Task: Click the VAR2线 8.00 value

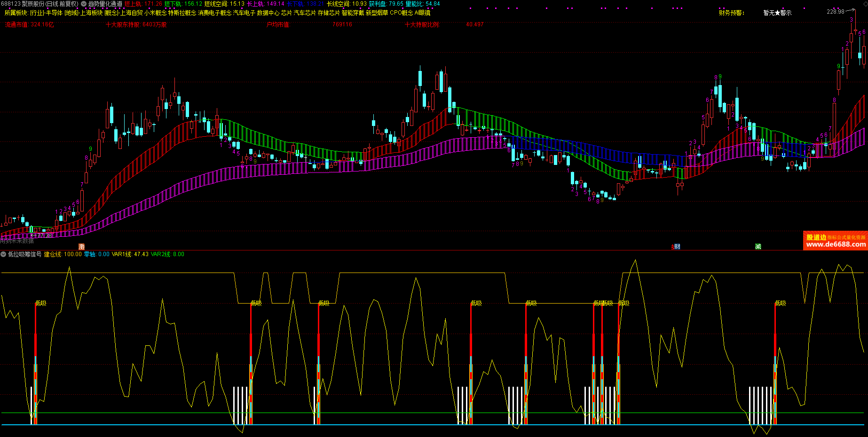Action: (167, 254)
